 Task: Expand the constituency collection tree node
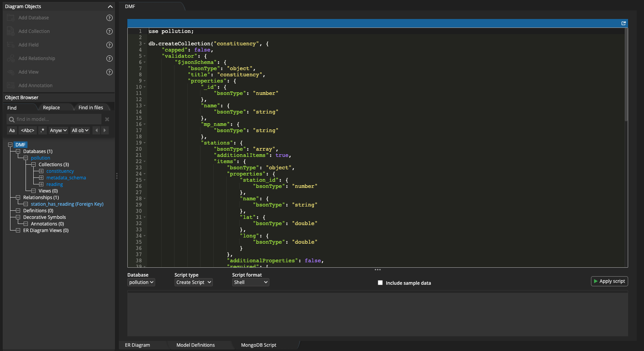41,171
